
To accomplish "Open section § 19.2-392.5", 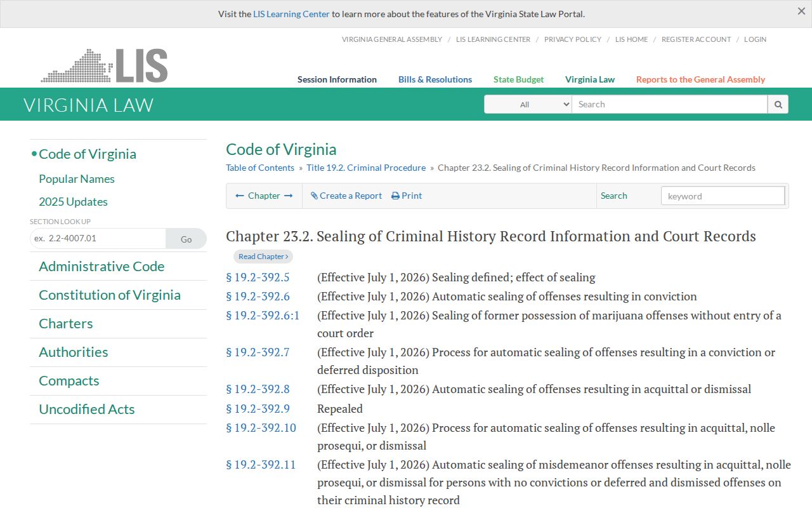I will coord(258,277).
